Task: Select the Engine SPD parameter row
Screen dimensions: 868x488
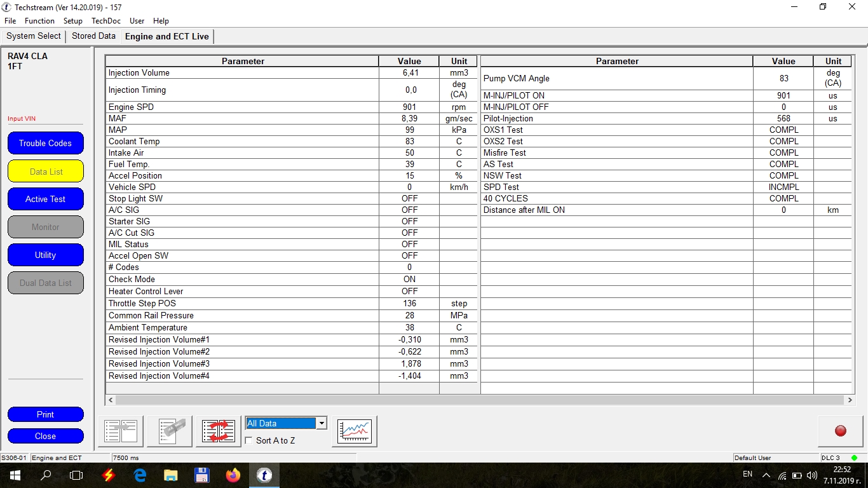Action: pos(292,107)
